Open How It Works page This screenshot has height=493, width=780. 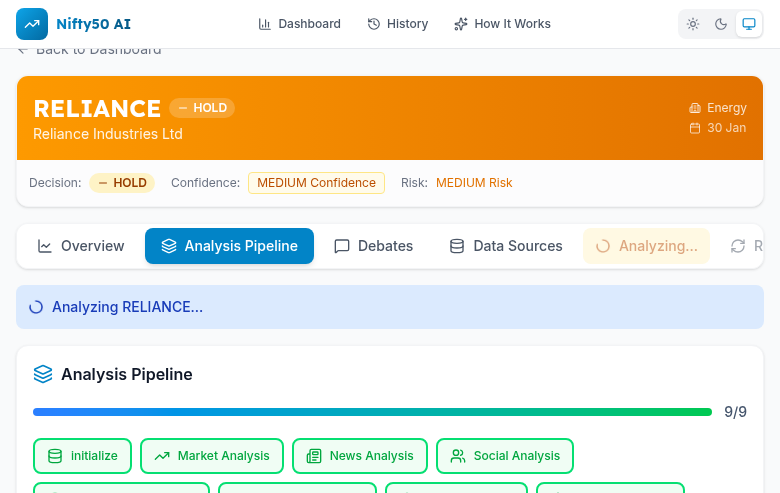[x=502, y=24]
